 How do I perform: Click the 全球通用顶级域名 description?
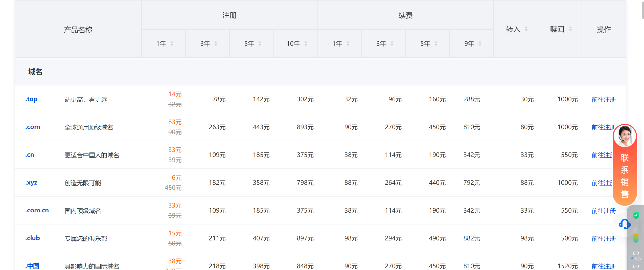[x=89, y=127]
